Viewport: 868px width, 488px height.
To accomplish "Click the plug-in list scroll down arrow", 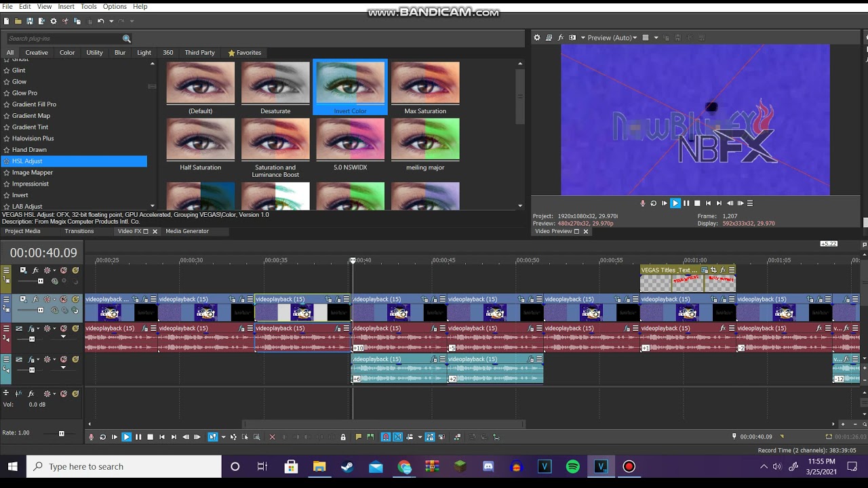I will point(152,206).
